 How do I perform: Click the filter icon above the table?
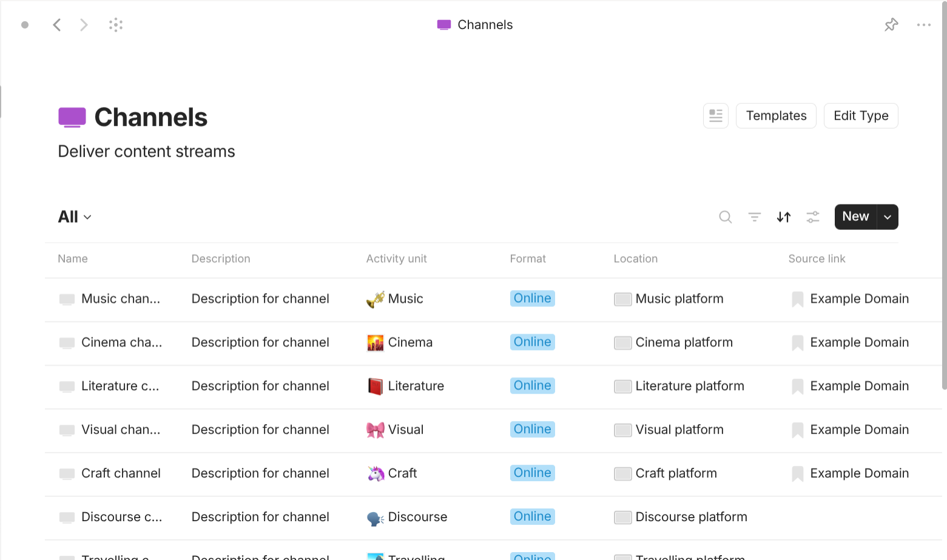click(x=754, y=217)
